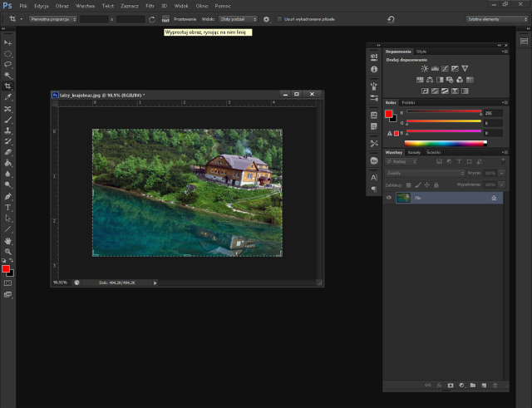This screenshot has height=408, width=532.
Task: Select the Magic Wand tool
Action: click(x=7, y=76)
